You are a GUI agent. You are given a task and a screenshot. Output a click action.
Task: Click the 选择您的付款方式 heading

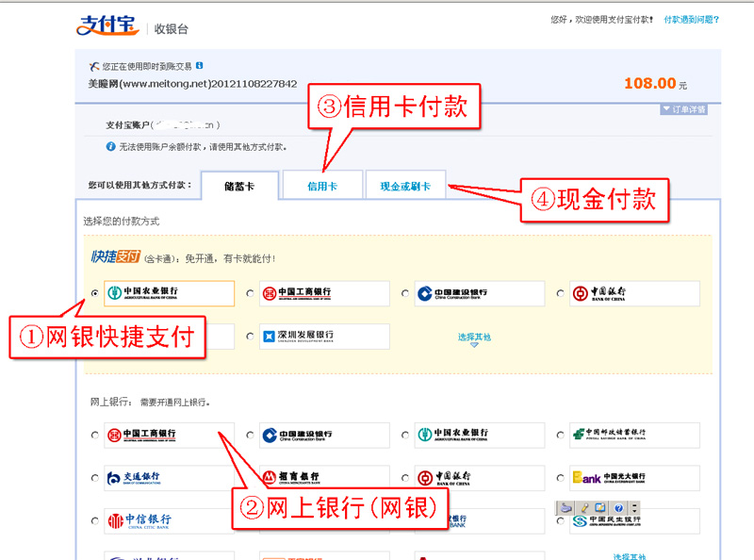coord(122,222)
